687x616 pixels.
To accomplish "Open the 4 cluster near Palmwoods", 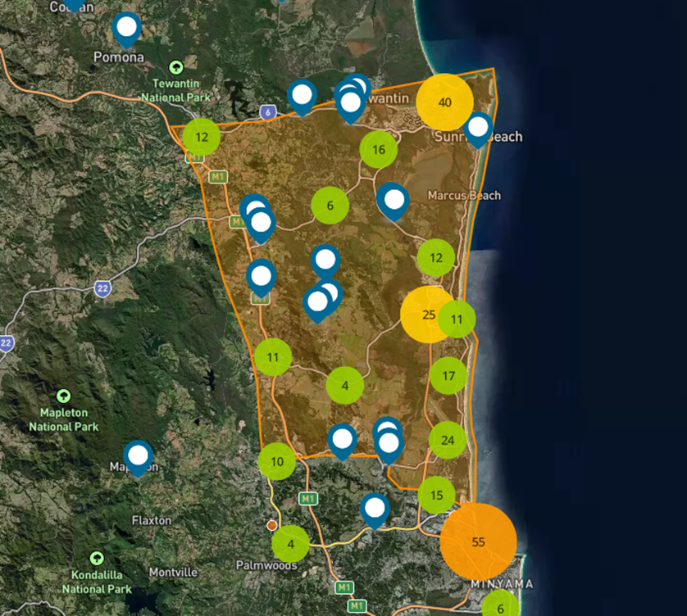I will [290, 543].
